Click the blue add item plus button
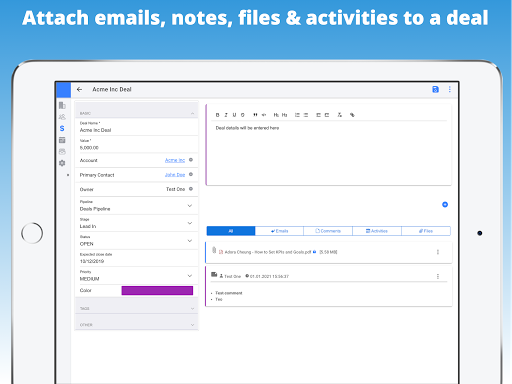 (x=445, y=204)
